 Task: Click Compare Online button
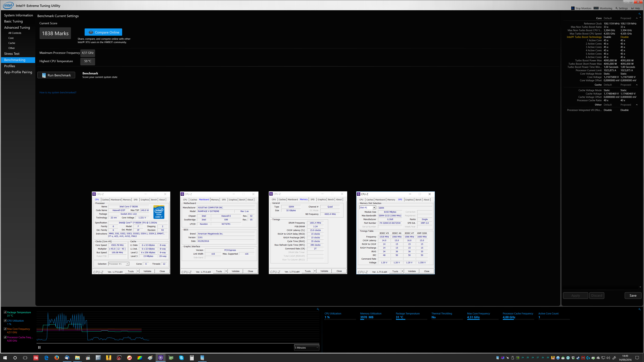tap(103, 32)
